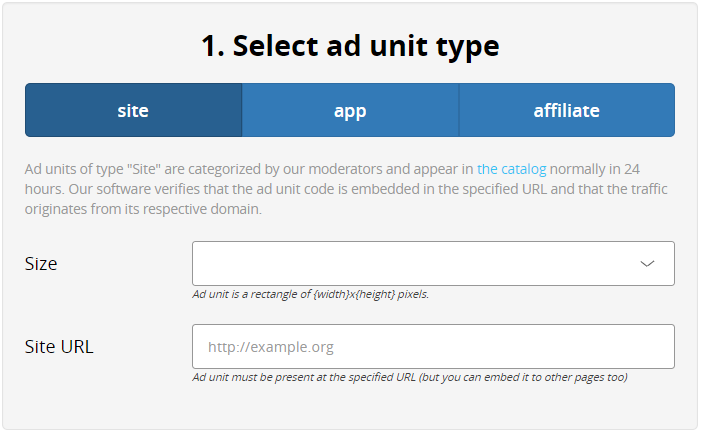Focus the Site URL text field
This screenshot has height=431, width=701.
click(x=433, y=347)
